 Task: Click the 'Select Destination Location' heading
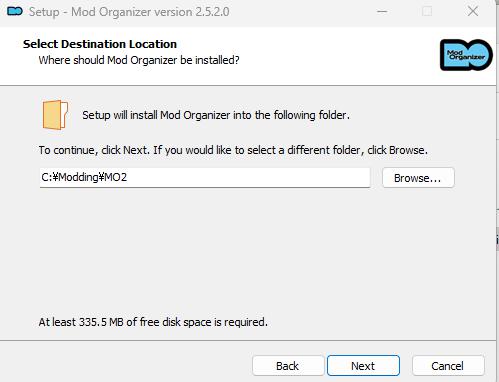100,44
